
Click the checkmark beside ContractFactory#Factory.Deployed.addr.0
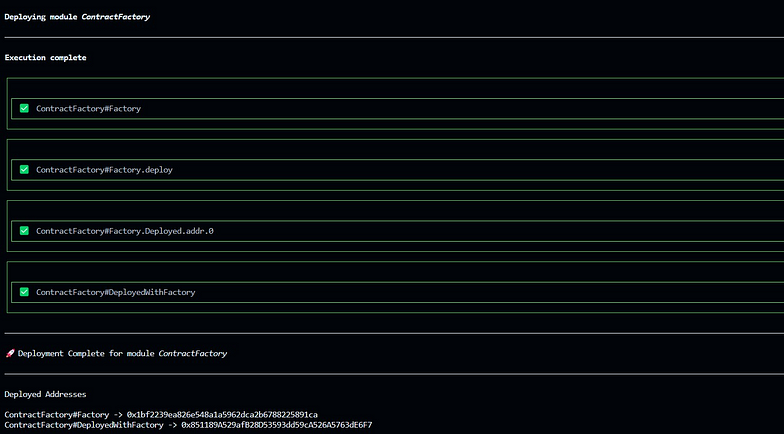24,230
